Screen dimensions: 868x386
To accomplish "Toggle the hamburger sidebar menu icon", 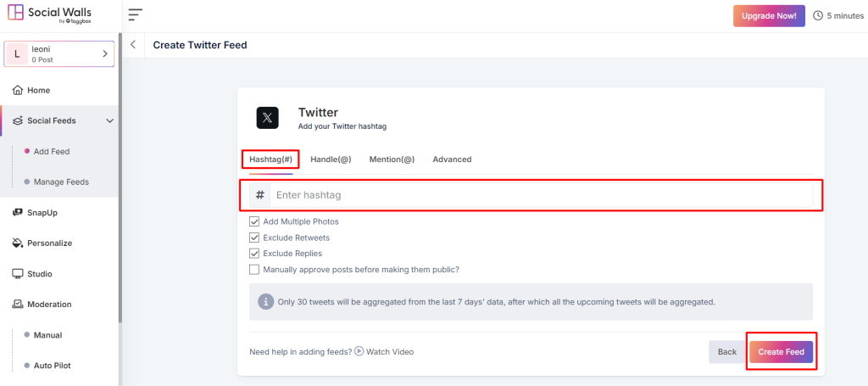I will click(x=136, y=15).
